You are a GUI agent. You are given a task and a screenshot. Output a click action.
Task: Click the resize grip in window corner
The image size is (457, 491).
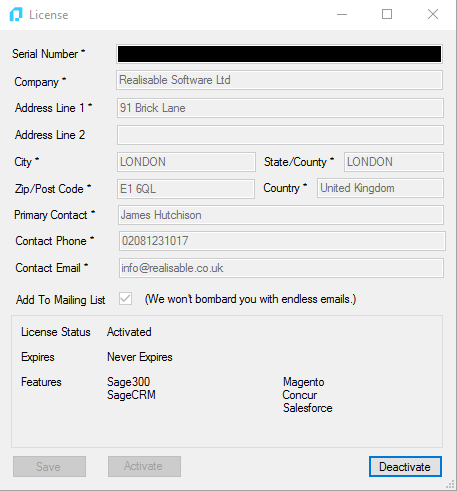click(450, 485)
